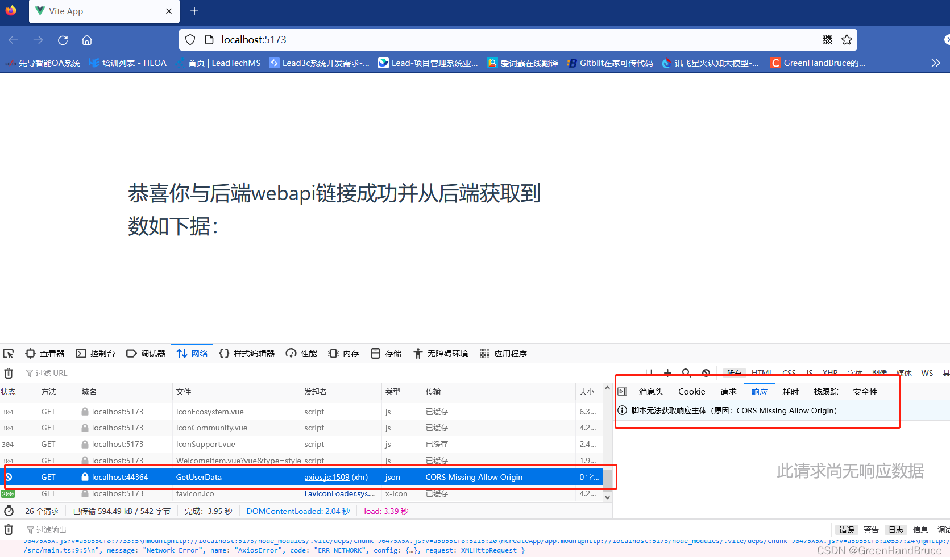The height and width of the screenshot is (560, 950).
Task: Click the request list scroll-down arrow
Action: click(607, 497)
